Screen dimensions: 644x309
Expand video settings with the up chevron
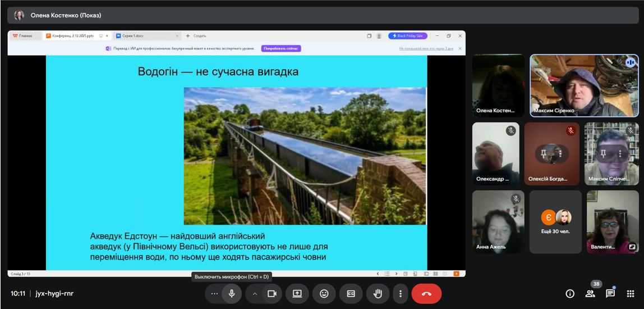point(255,293)
